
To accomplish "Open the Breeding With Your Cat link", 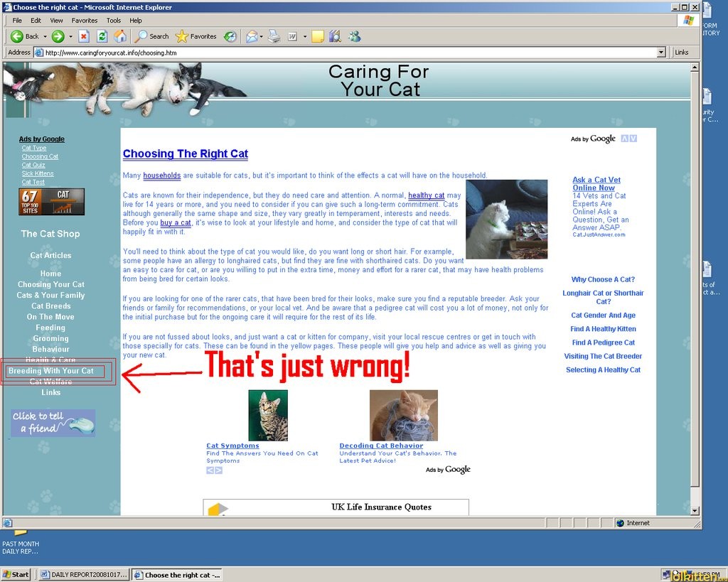I will (x=51, y=371).
